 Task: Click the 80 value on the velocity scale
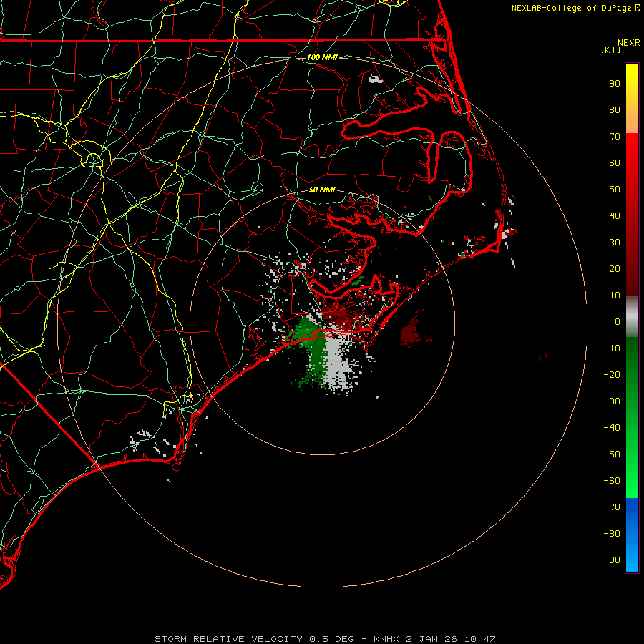615,109
